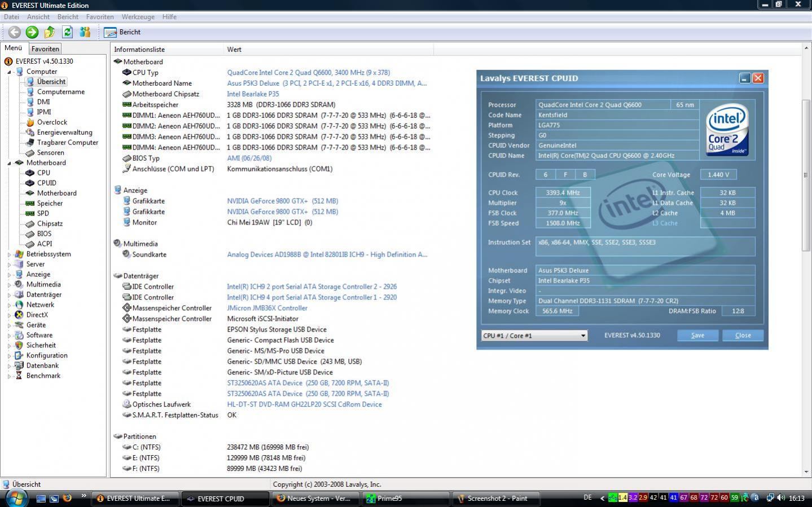Open the Bericht menu
Viewport: 812px width, 507px height.
[68, 17]
